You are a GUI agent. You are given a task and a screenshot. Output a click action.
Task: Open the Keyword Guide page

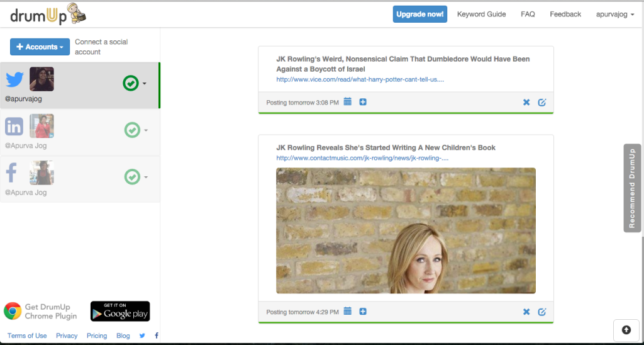(x=481, y=14)
